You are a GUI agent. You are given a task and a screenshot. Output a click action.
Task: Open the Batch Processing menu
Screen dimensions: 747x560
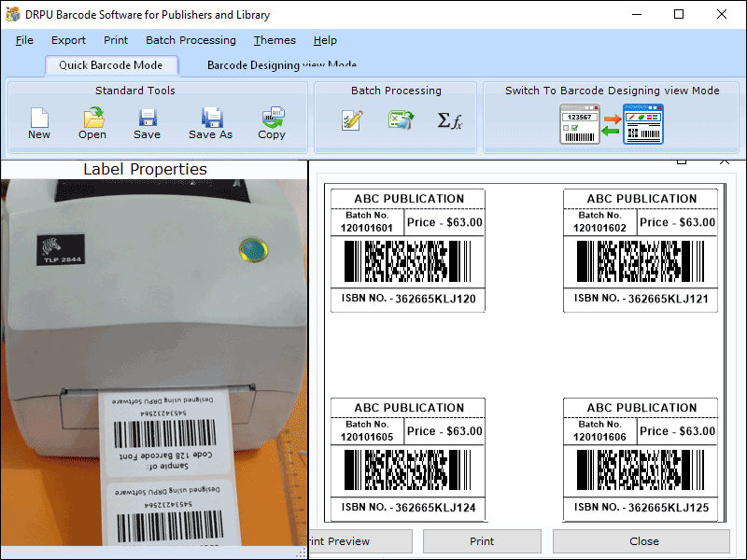click(190, 40)
